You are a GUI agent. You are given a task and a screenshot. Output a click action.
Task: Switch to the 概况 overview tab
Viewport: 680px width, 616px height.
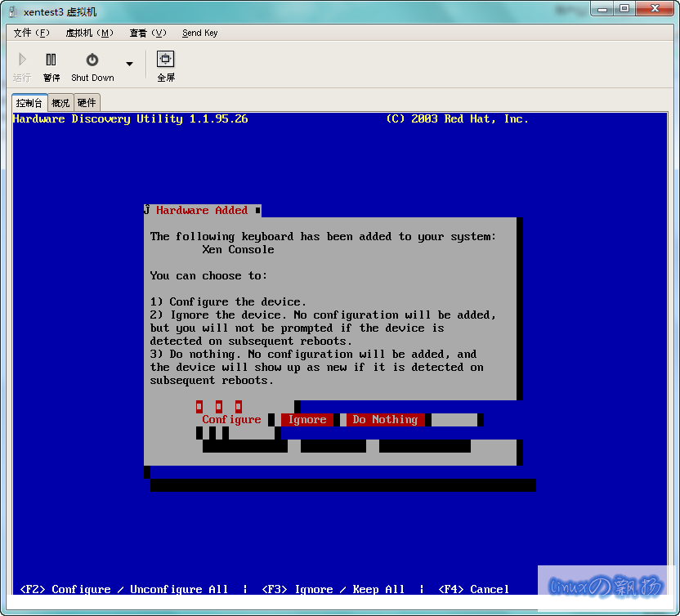pos(60,103)
